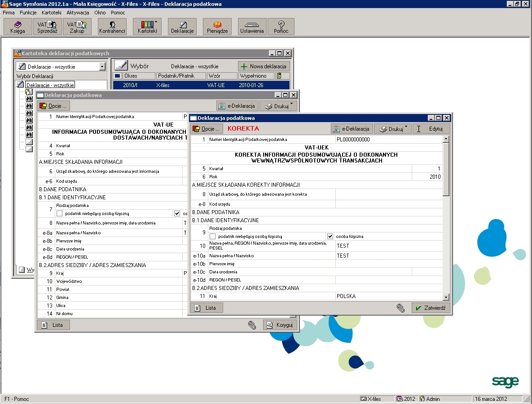Confirm the correction with Zatwierdź
Viewport: 532px width, 404px height.
coord(431,307)
